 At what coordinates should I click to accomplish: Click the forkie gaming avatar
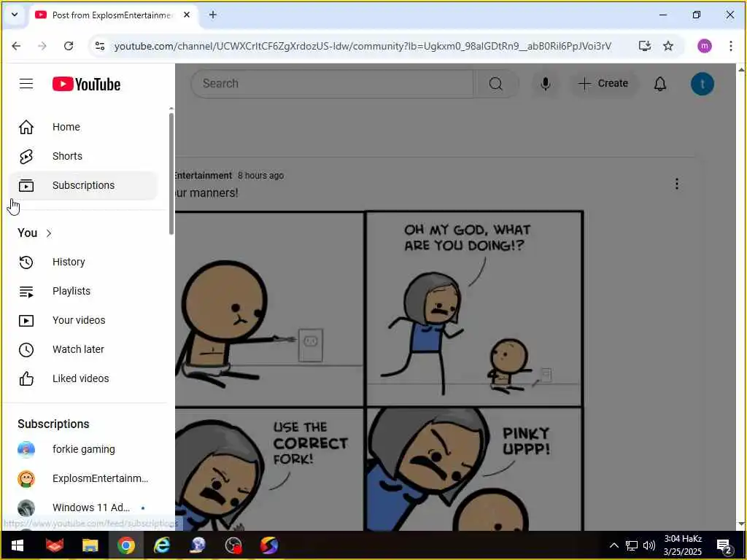click(26, 449)
